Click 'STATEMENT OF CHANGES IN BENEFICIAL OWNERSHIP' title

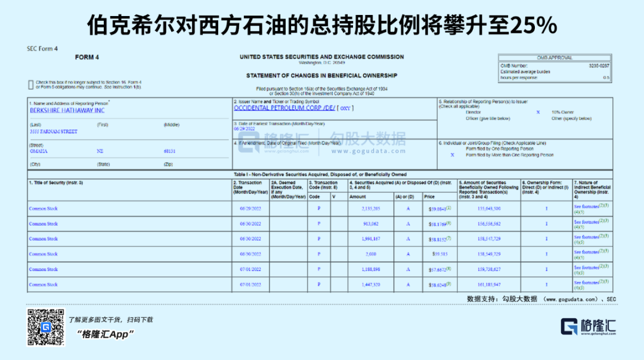321,76
